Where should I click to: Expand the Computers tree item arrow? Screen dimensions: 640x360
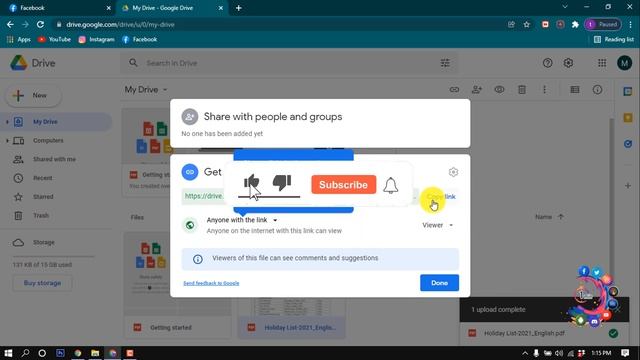point(7,140)
